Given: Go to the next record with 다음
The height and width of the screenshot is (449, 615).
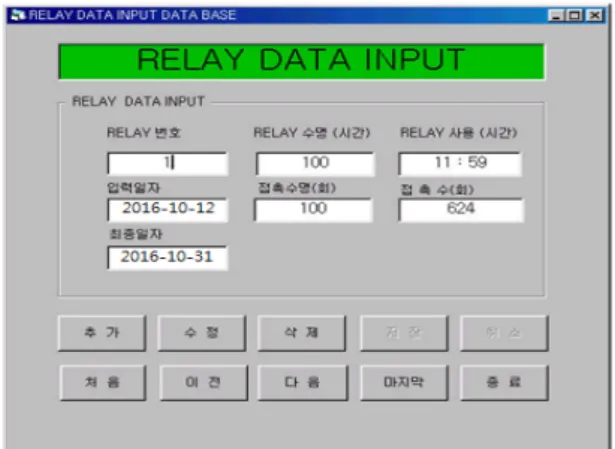Looking at the screenshot, I should [303, 382].
